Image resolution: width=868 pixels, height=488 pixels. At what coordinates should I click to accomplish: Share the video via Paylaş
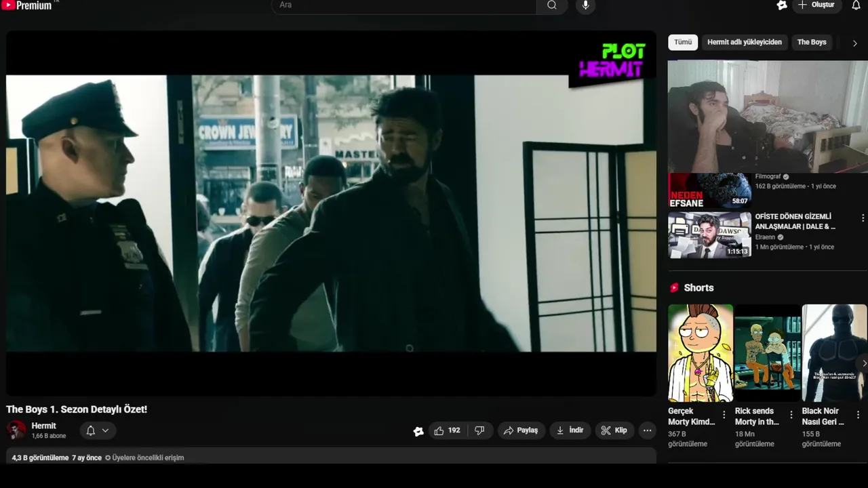click(521, 430)
